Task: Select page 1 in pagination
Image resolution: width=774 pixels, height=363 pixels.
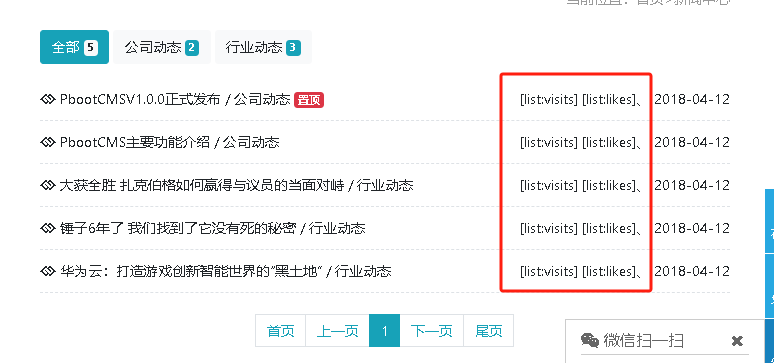Action: 385,331
